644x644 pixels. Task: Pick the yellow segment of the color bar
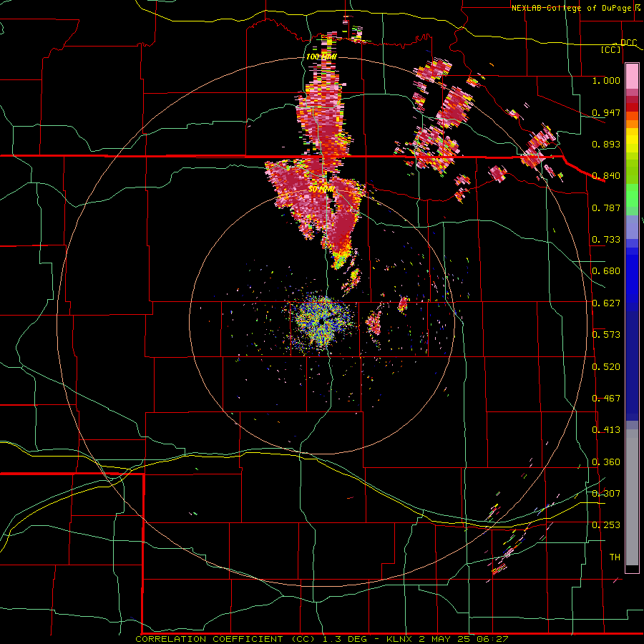632,142
